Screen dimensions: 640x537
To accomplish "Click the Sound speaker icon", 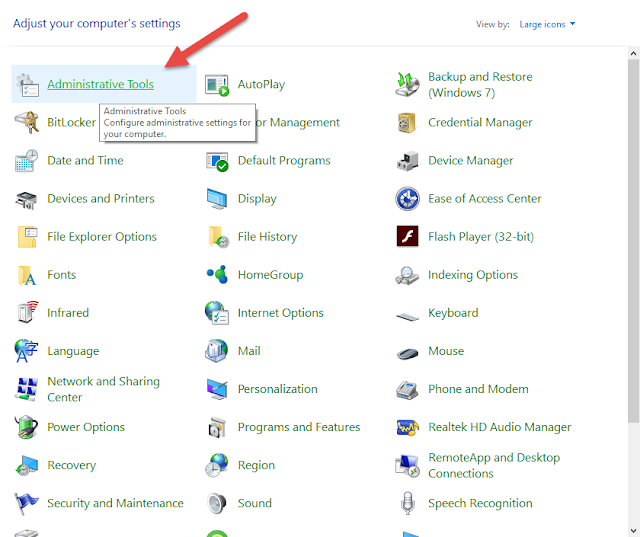I will click(216, 504).
